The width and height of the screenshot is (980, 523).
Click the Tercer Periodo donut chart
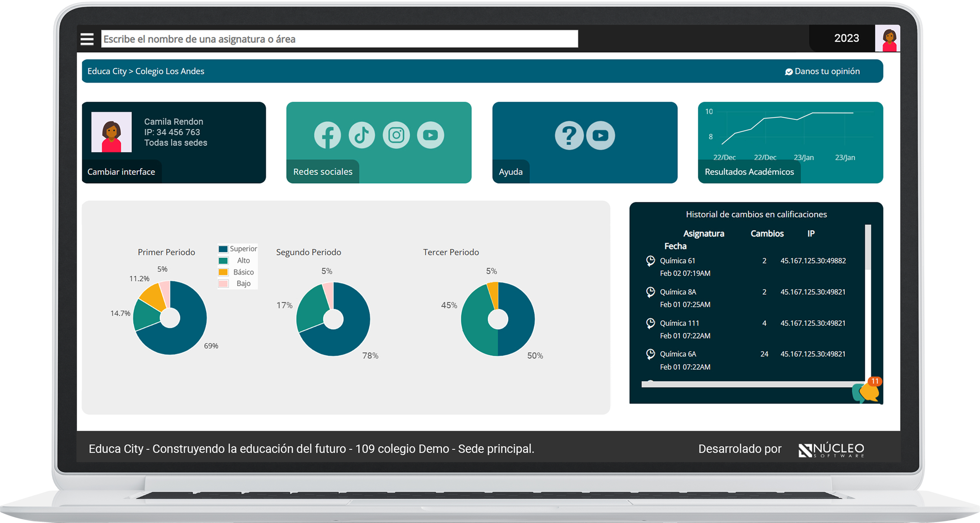(x=498, y=319)
